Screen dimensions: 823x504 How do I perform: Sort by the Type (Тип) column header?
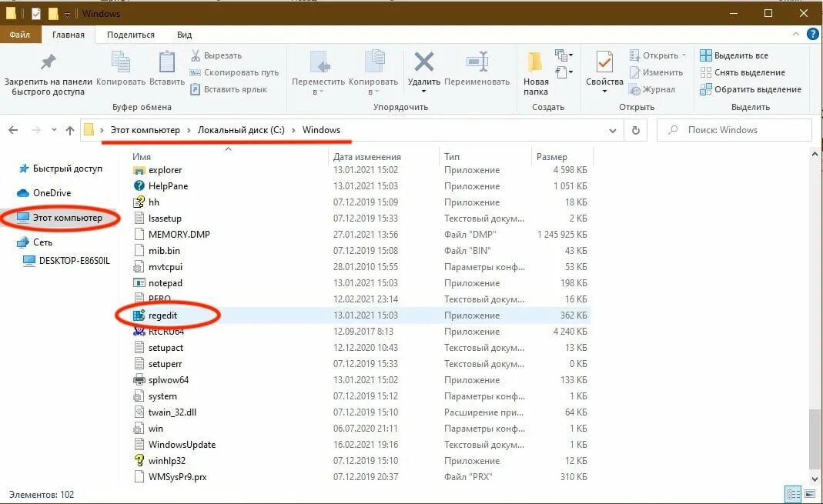[451, 157]
